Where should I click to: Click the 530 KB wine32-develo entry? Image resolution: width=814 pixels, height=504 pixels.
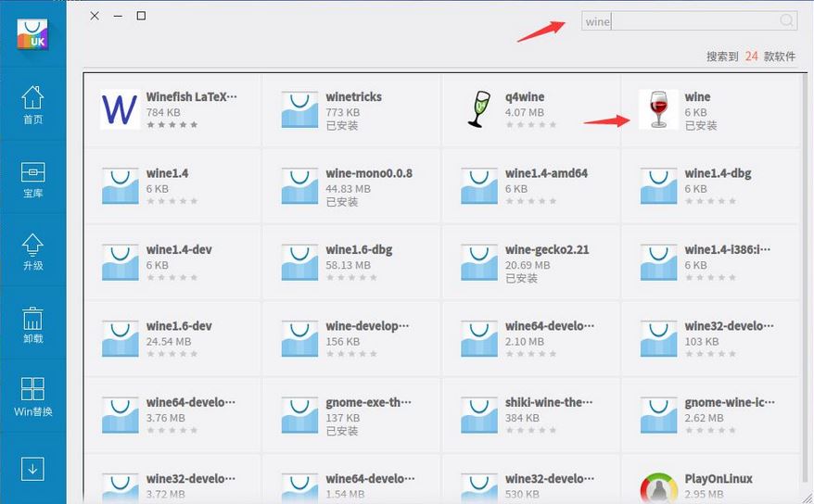[531, 480]
